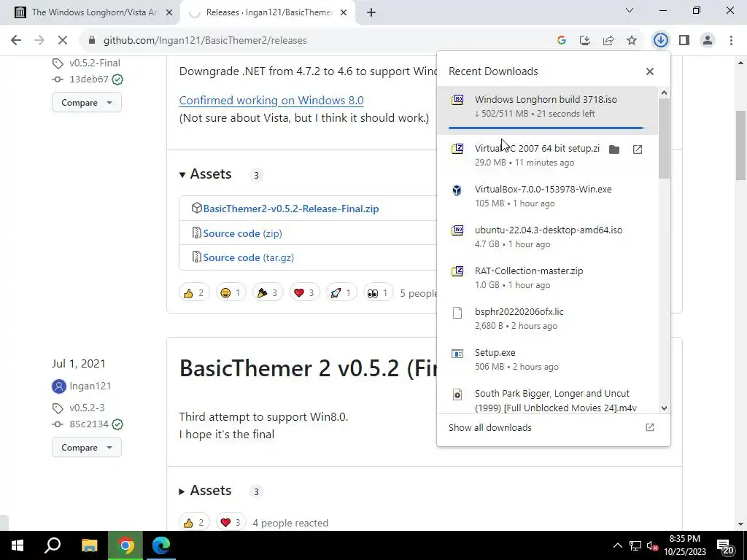Click the laughing emoji reaction

tap(231, 293)
